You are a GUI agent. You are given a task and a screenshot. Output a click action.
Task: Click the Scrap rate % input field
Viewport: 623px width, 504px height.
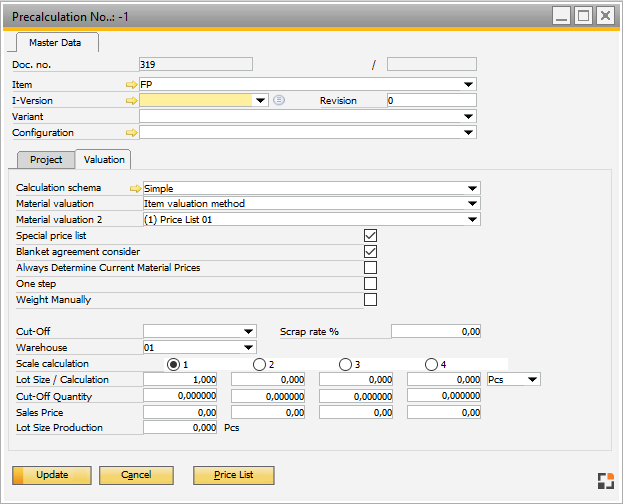pyautogui.click(x=435, y=332)
